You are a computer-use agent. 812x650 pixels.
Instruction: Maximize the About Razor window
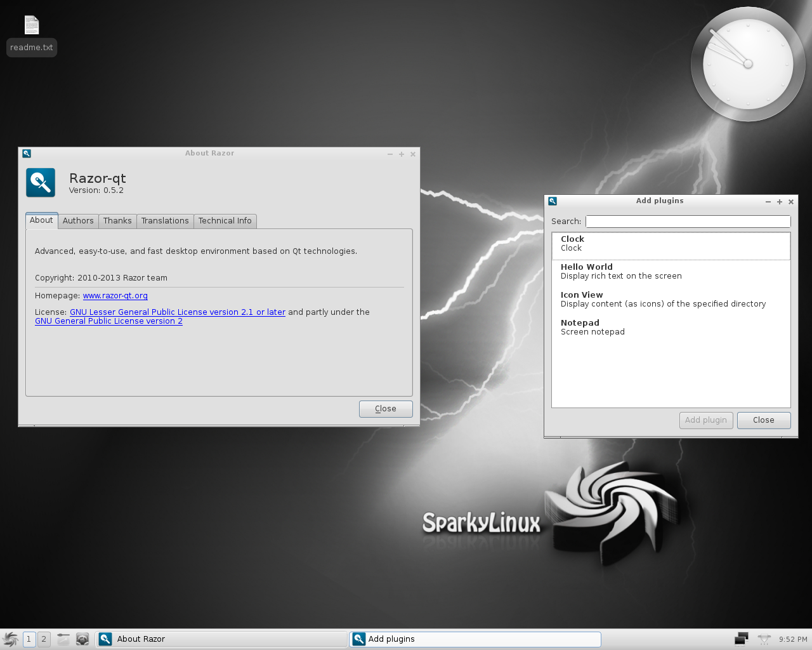pyautogui.click(x=402, y=154)
